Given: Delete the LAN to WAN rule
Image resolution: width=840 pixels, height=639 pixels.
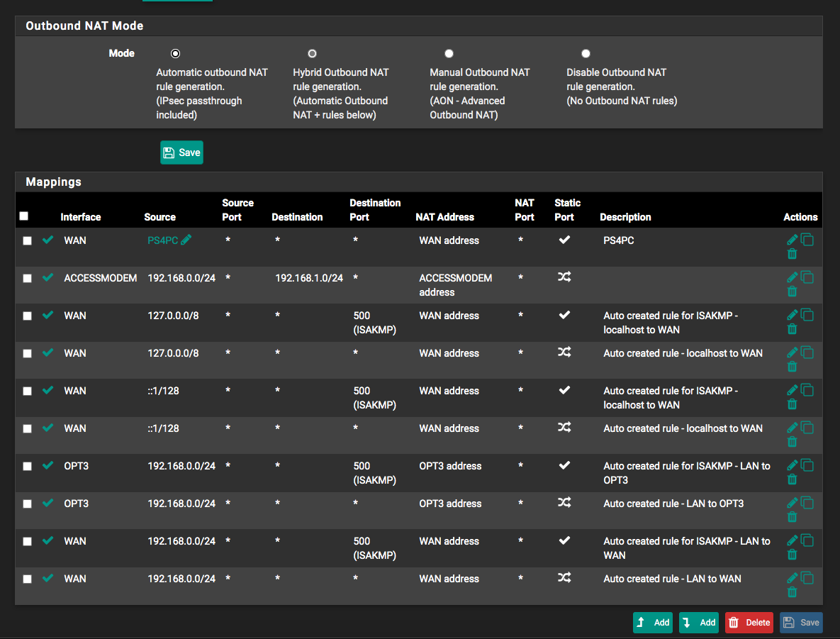Looking at the screenshot, I should (793, 592).
